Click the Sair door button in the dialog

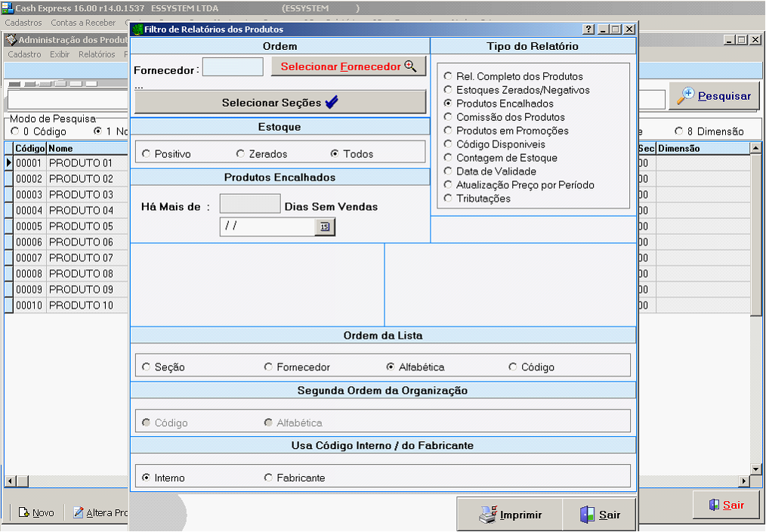[x=598, y=515]
